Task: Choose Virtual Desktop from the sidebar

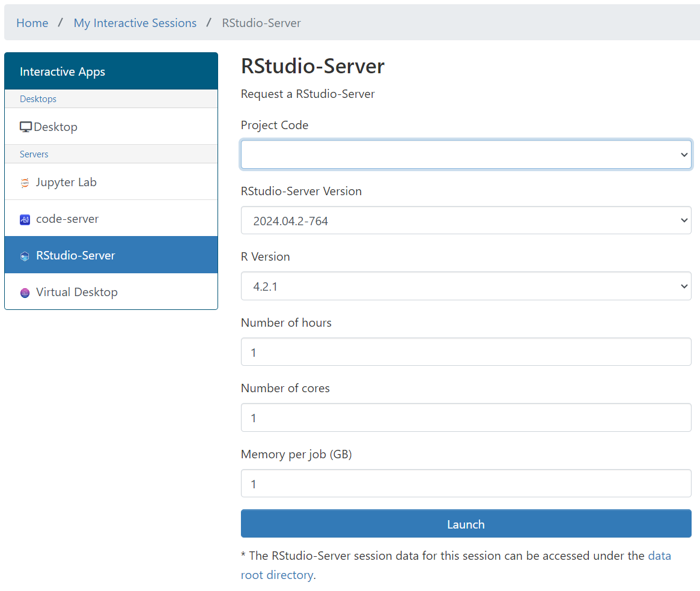Action: click(77, 292)
